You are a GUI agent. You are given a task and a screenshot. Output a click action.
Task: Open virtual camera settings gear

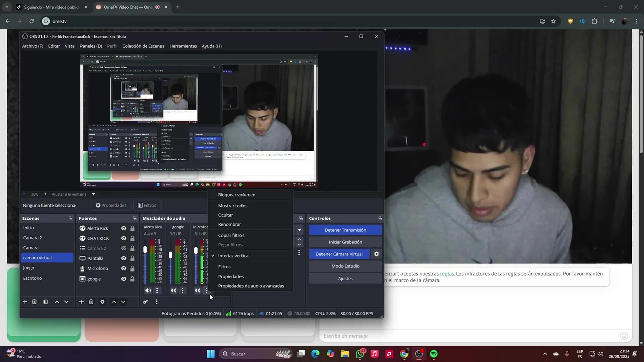(376, 254)
